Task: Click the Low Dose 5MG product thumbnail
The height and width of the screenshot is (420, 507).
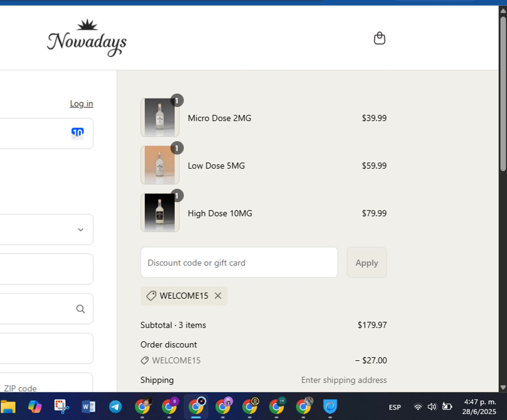Action: pyautogui.click(x=160, y=165)
